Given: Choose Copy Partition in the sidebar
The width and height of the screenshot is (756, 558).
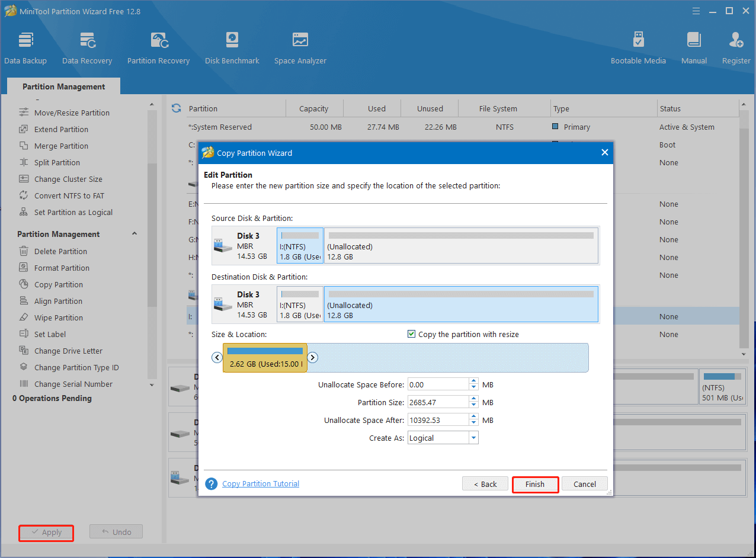Looking at the screenshot, I should [59, 284].
